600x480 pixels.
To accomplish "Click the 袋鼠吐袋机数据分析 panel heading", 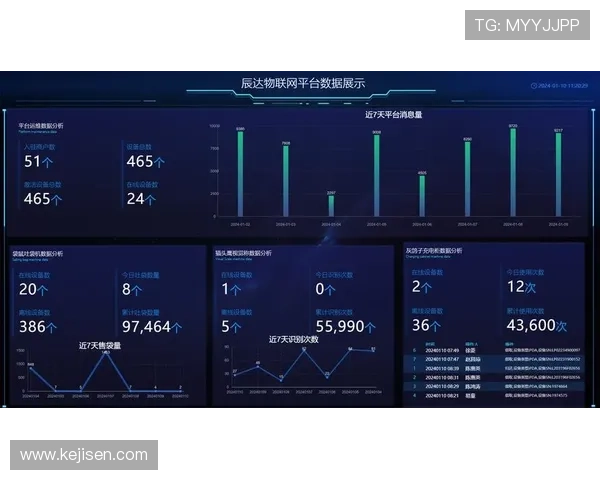I will tap(37, 253).
